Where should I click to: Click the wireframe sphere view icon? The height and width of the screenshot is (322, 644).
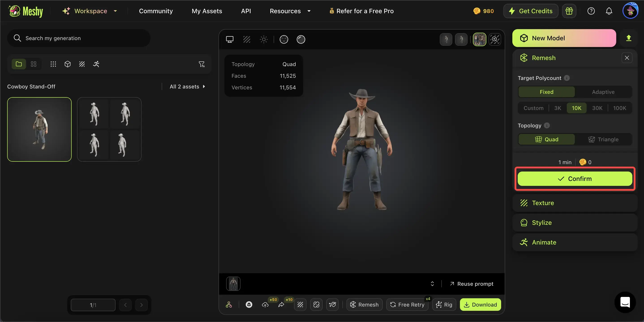point(284,39)
